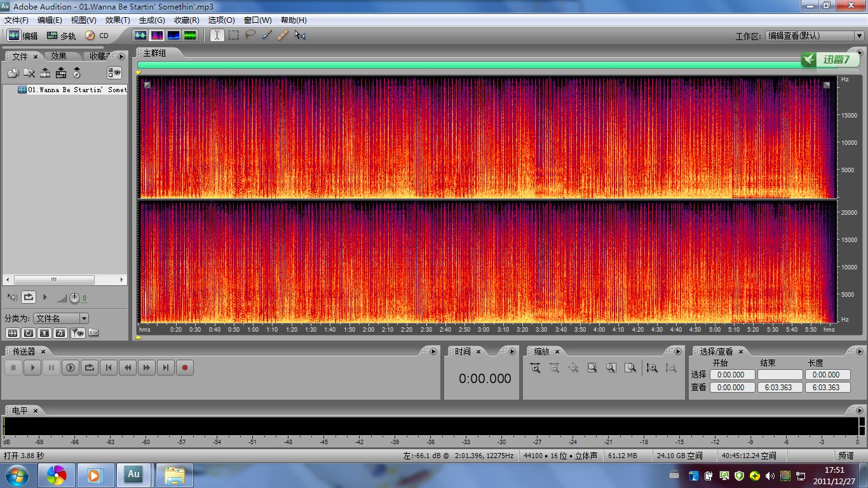Click the Rewind transport button

[x=128, y=367]
